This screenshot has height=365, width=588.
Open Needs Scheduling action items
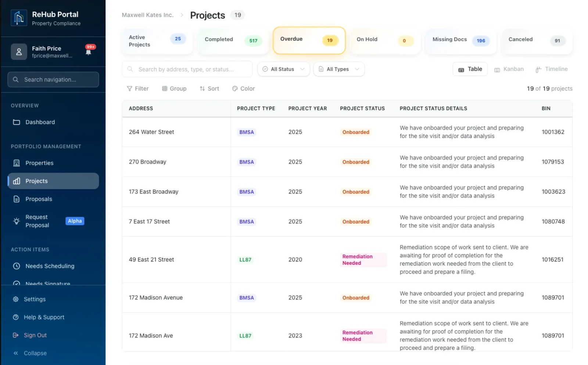[53, 266]
